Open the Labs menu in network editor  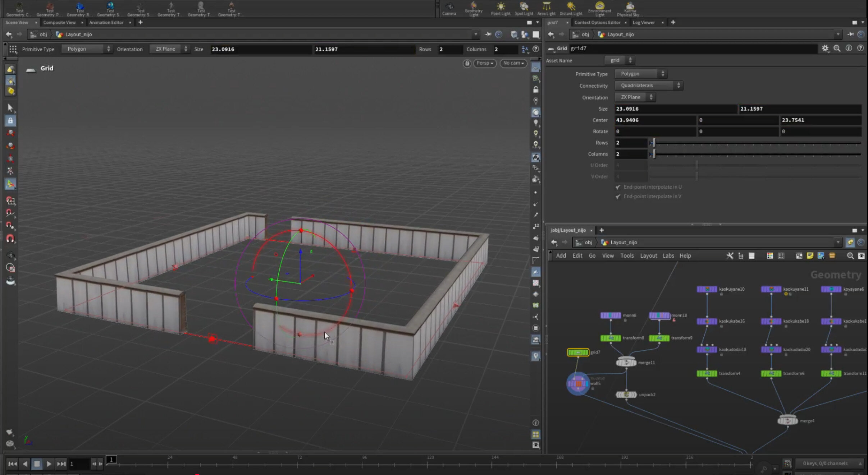pos(668,255)
